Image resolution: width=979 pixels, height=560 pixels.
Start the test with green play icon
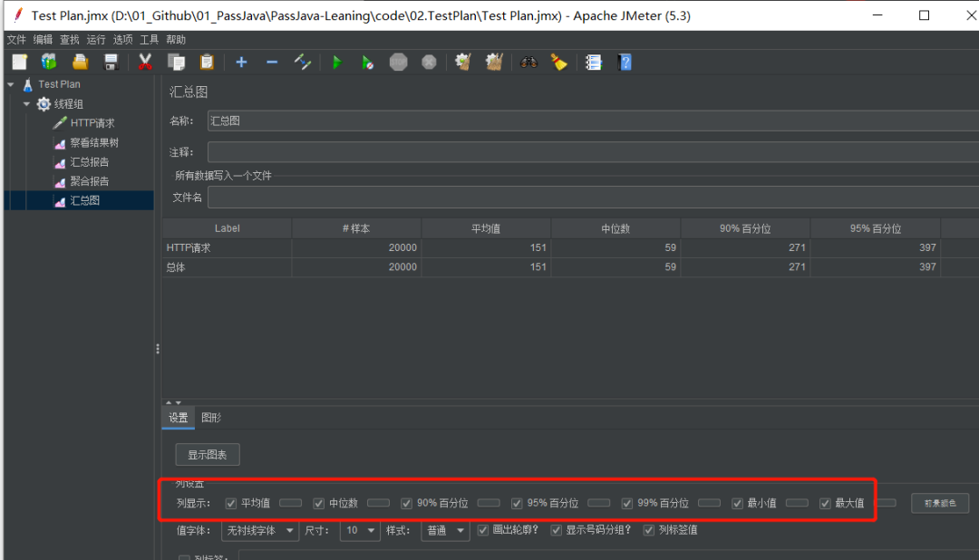tap(337, 63)
